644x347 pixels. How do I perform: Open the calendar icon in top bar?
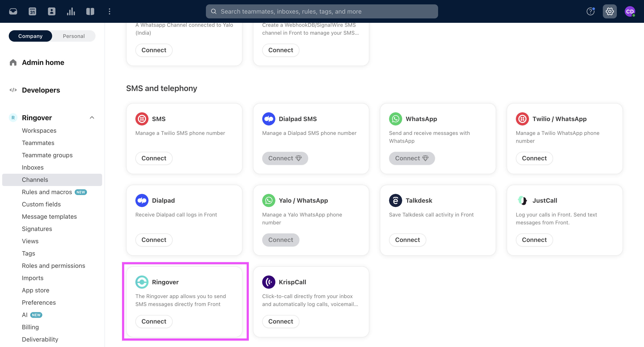[32, 11]
